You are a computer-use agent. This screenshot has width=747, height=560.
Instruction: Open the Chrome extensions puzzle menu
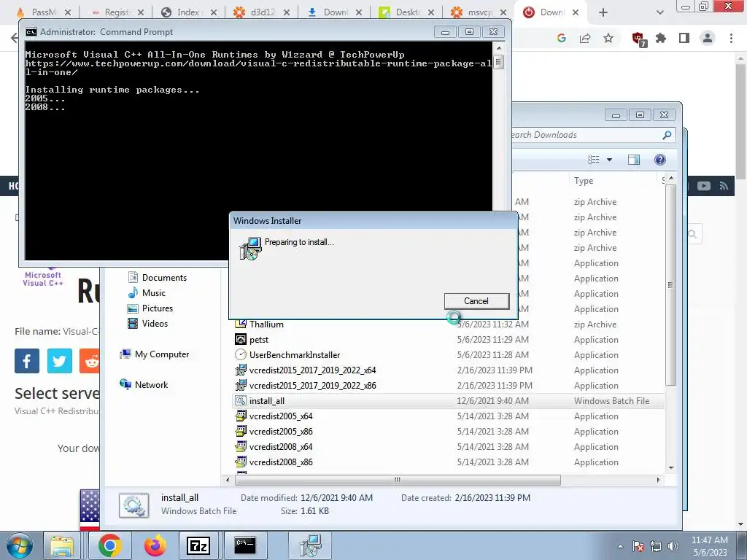(x=661, y=38)
